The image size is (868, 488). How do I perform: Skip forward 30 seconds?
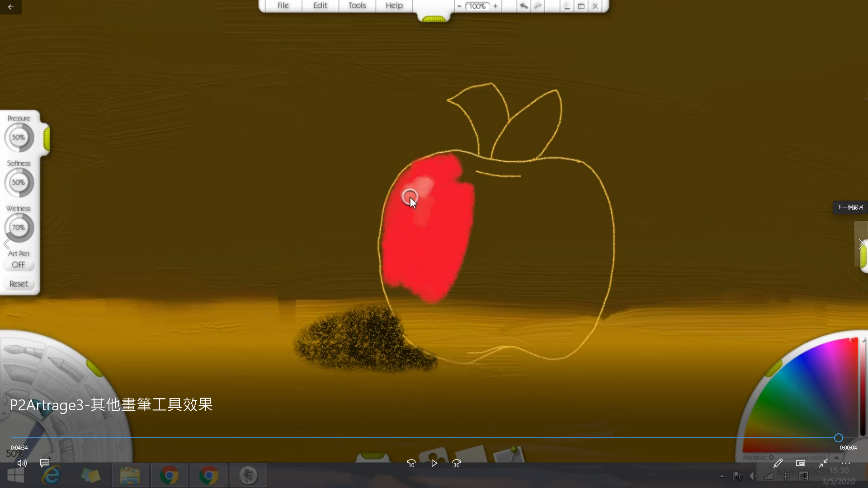click(x=457, y=464)
